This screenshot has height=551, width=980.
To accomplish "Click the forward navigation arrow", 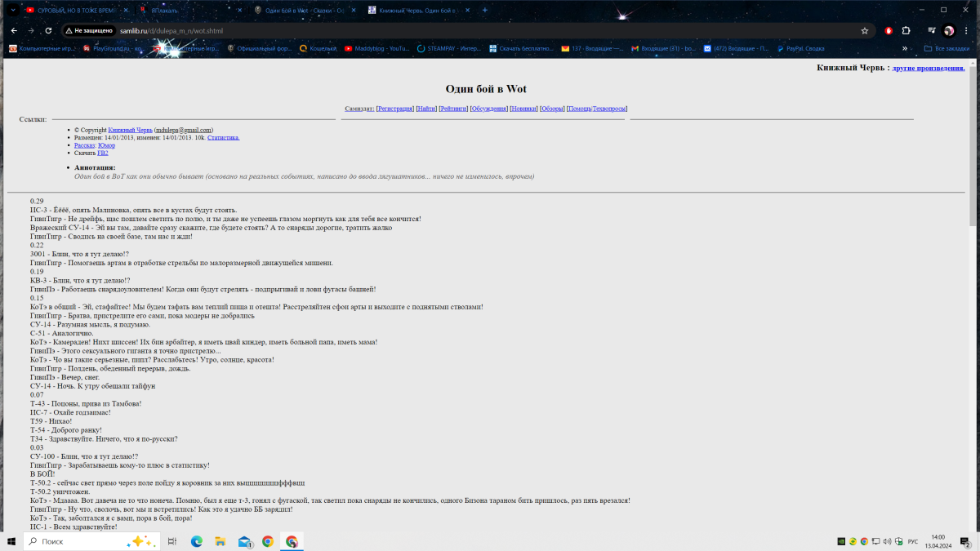I will 31,30.
